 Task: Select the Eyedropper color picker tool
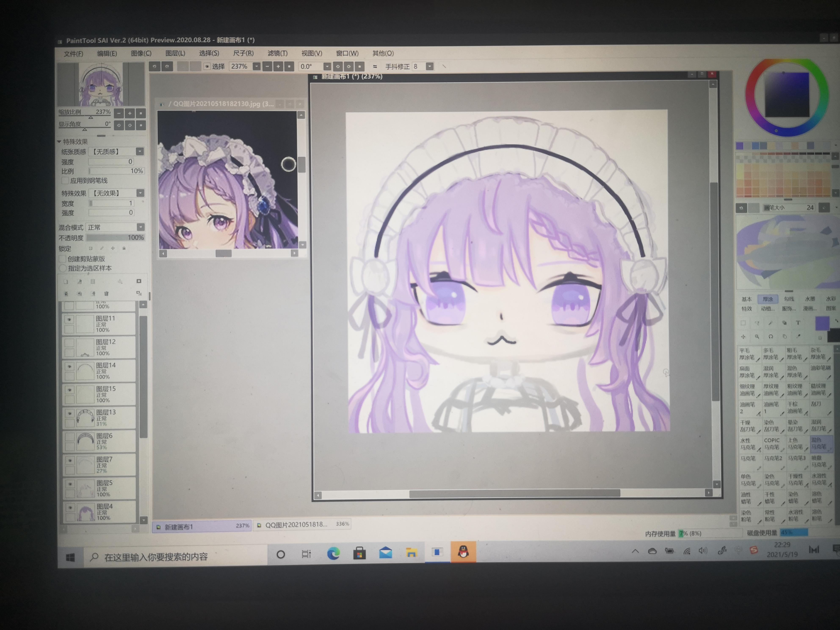798,336
